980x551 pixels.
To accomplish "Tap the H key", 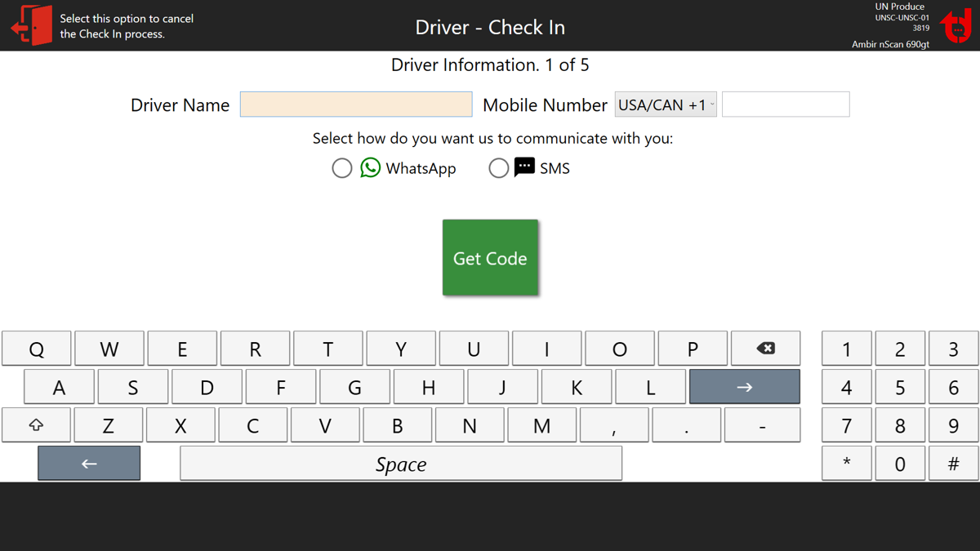I will coord(428,387).
